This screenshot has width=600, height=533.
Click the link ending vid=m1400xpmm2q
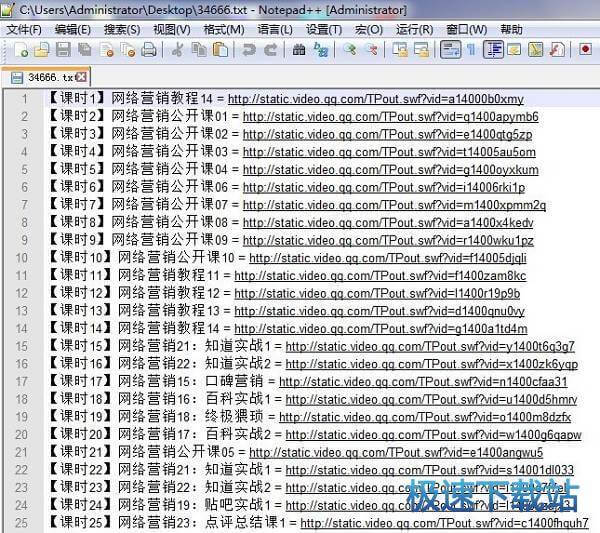tap(395, 205)
